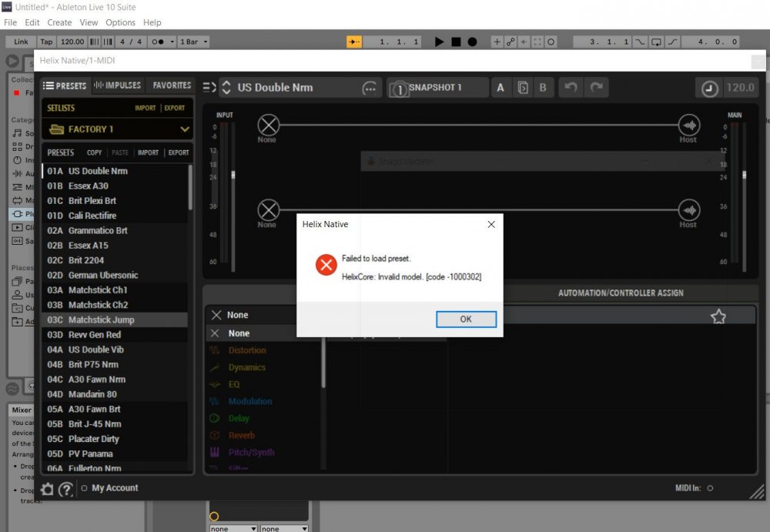The width and height of the screenshot is (770, 532).
Task: Click the signal flow toggle icon left of preset name
Action: click(x=209, y=88)
